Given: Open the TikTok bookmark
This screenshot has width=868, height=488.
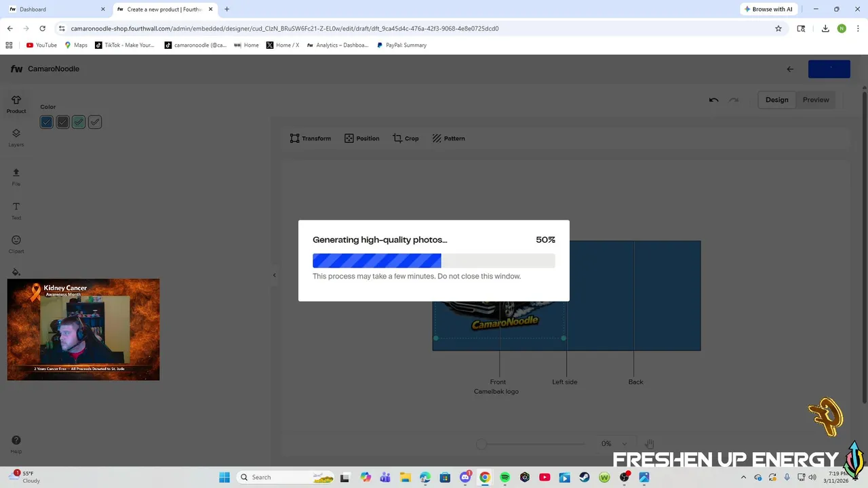Looking at the screenshot, I should pyautogui.click(x=125, y=45).
